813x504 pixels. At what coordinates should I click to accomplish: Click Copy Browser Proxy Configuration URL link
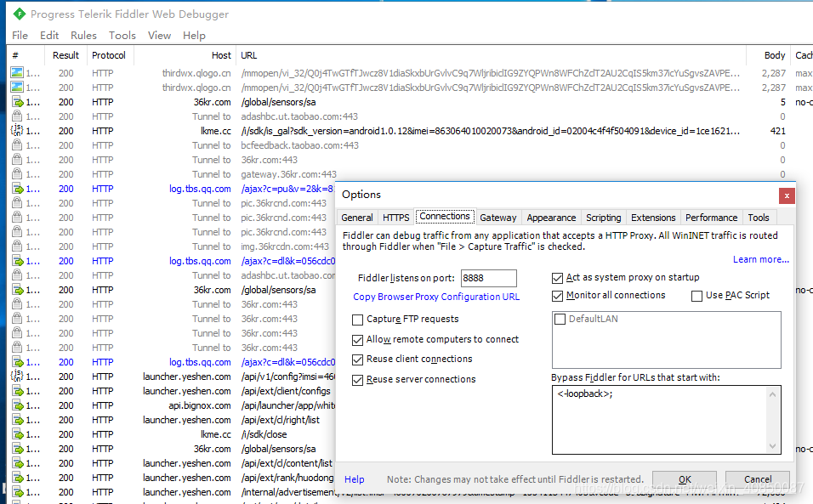pyautogui.click(x=436, y=297)
